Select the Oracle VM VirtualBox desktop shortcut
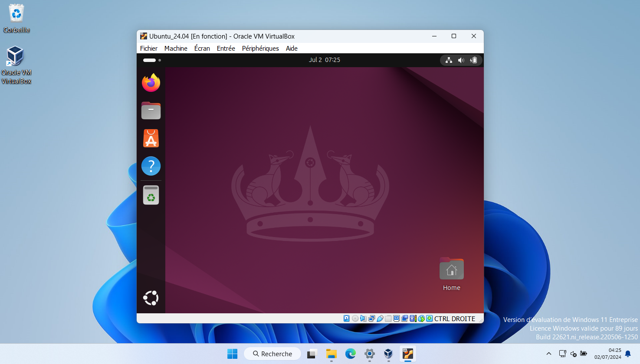Image resolution: width=640 pixels, height=364 pixels. tap(16, 65)
